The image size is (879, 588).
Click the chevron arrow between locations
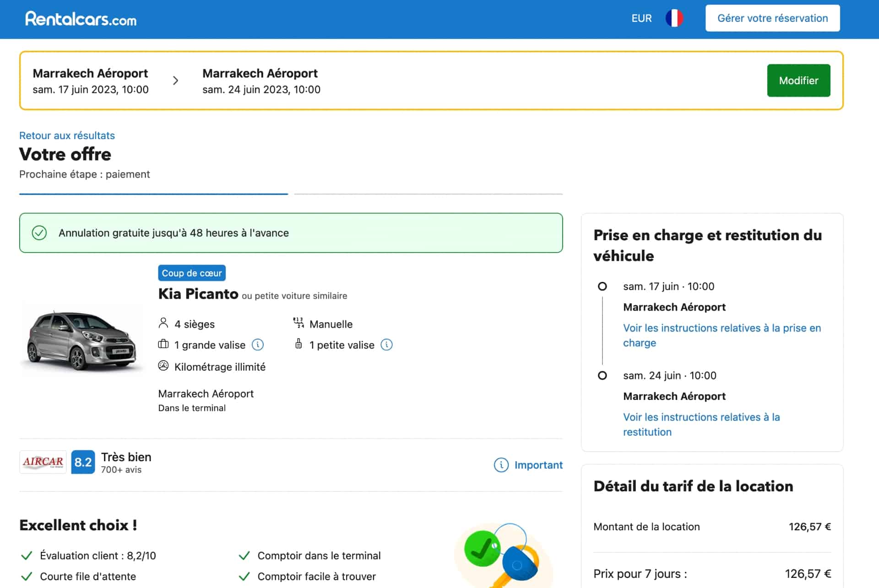tap(175, 81)
